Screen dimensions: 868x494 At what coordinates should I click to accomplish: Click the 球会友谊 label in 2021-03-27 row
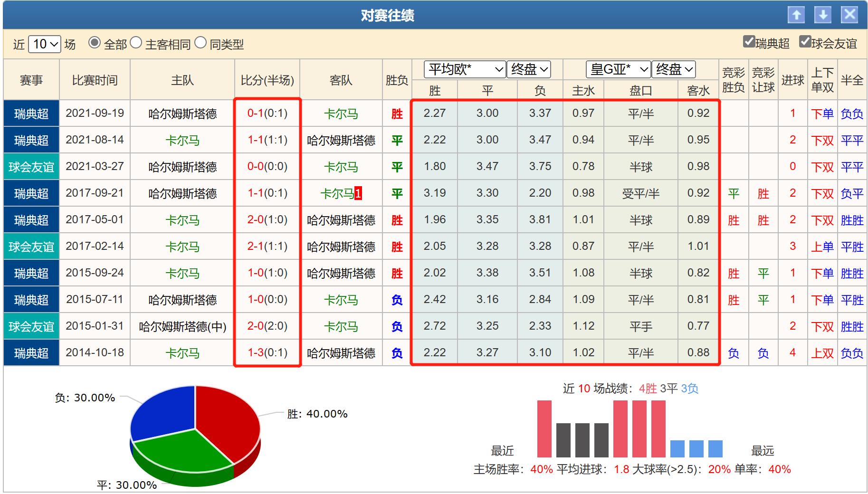30,166
